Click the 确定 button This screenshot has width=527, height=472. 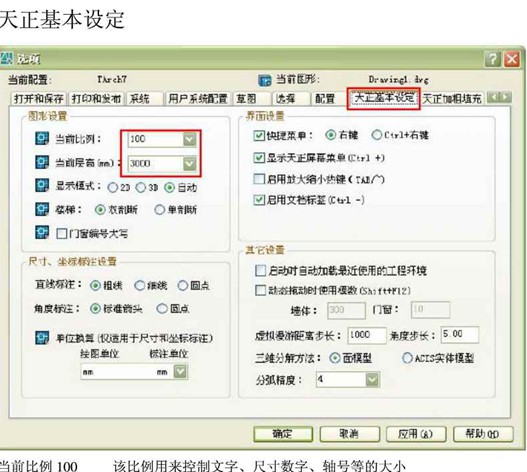[283, 434]
